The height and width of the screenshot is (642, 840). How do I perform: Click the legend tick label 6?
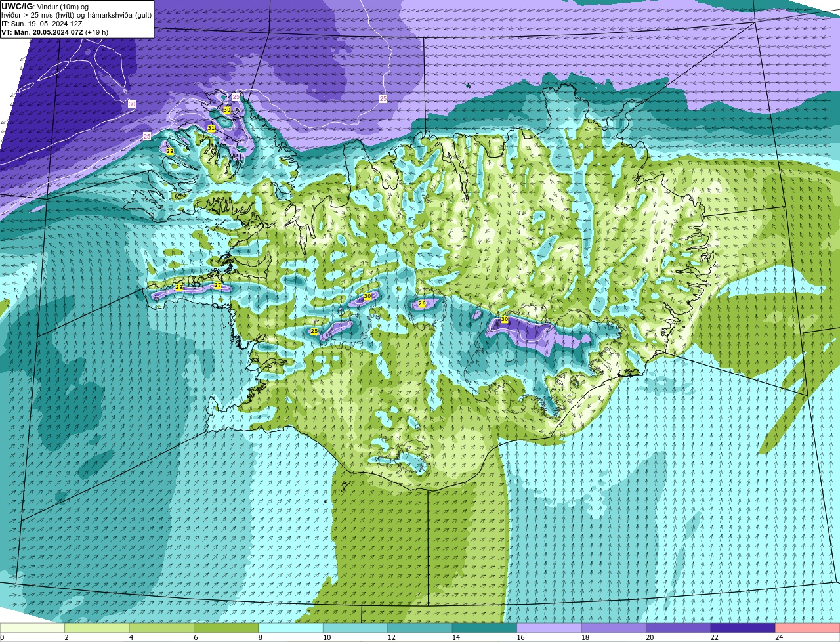195,637
